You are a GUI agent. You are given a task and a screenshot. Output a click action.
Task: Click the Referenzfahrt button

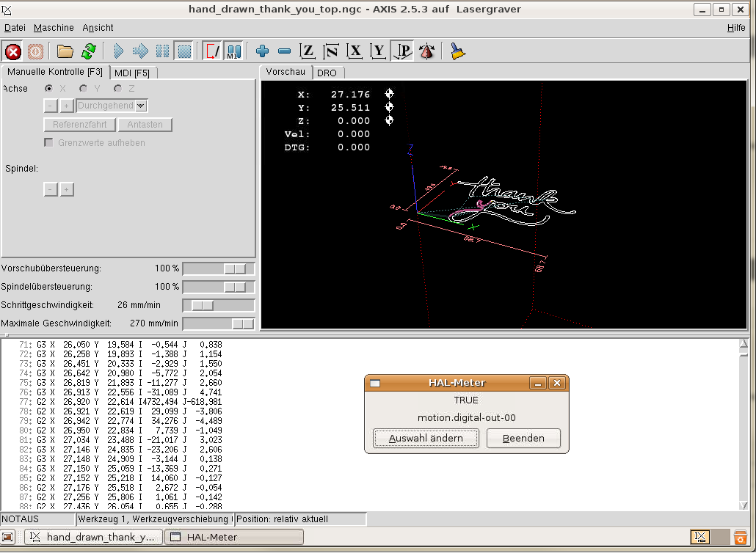[x=79, y=124]
